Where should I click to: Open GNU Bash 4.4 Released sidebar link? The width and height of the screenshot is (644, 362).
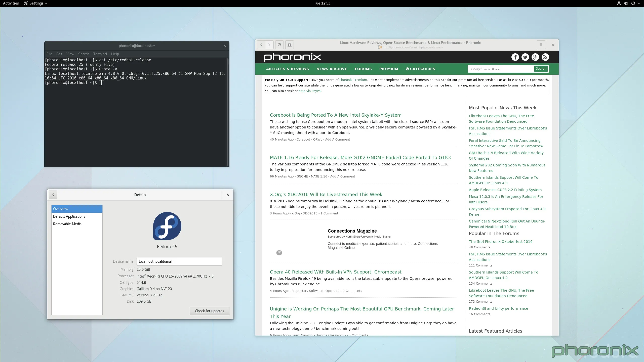pyautogui.click(x=506, y=156)
